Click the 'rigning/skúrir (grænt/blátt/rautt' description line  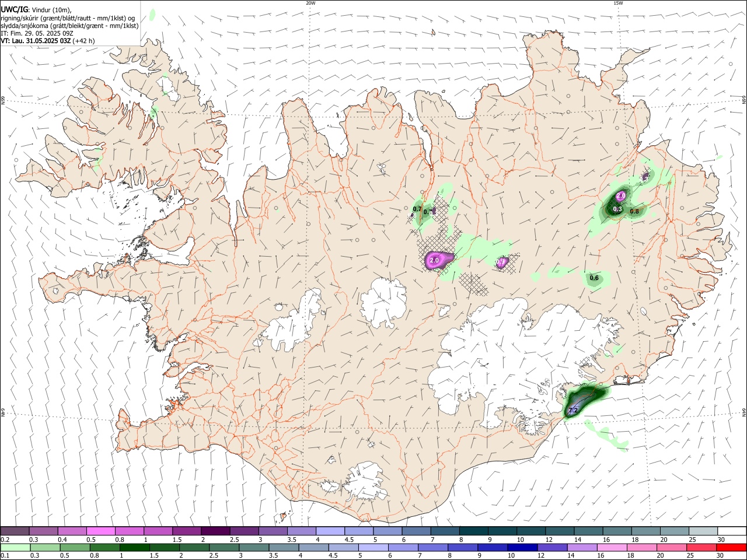(68, 17)
